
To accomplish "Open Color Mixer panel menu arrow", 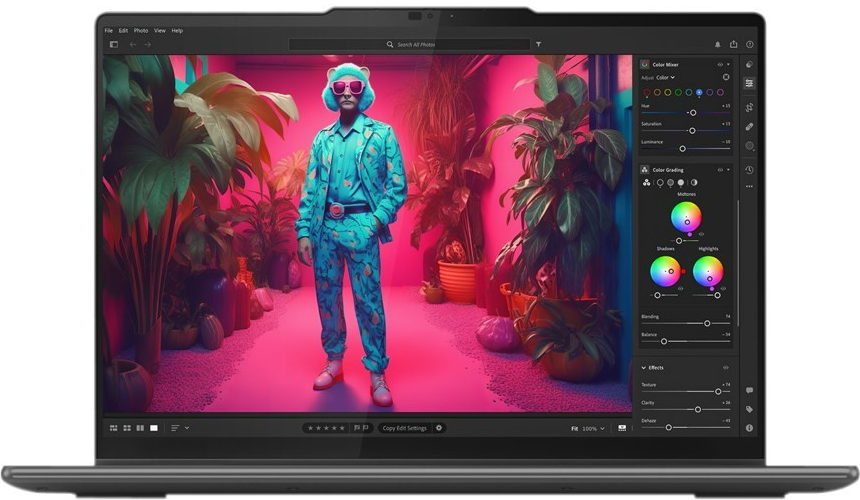I will point(729,64).
